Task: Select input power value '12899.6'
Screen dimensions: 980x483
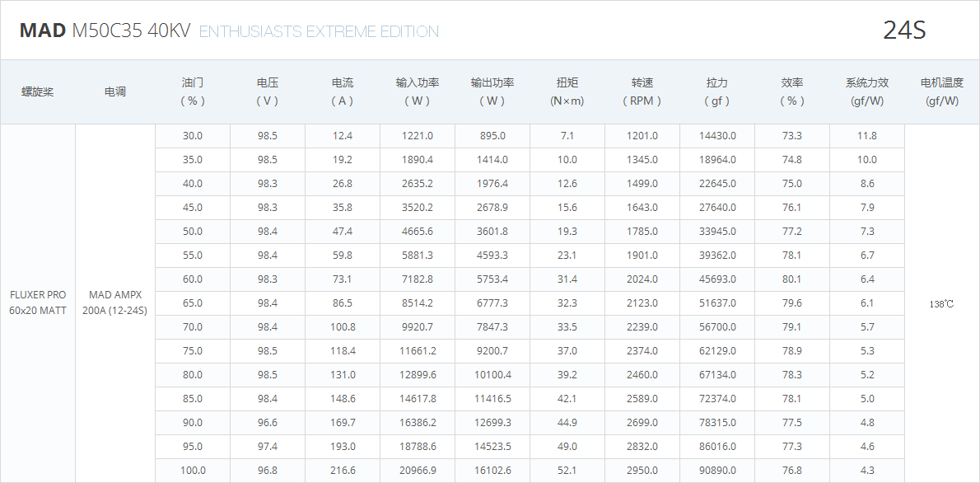Action: (418, 375)
